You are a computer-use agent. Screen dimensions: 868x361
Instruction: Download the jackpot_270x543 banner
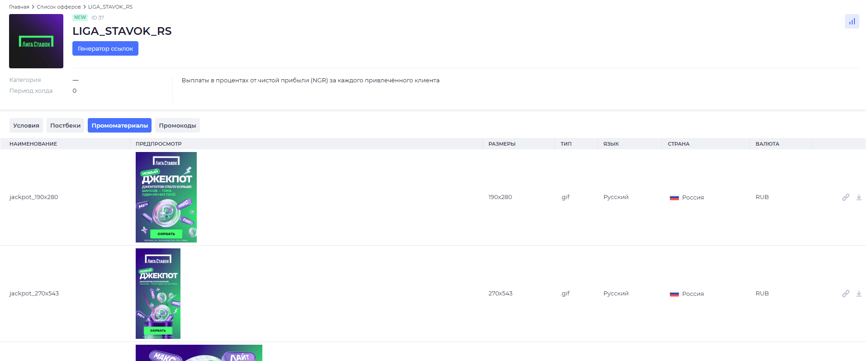[x=859, y=294]
